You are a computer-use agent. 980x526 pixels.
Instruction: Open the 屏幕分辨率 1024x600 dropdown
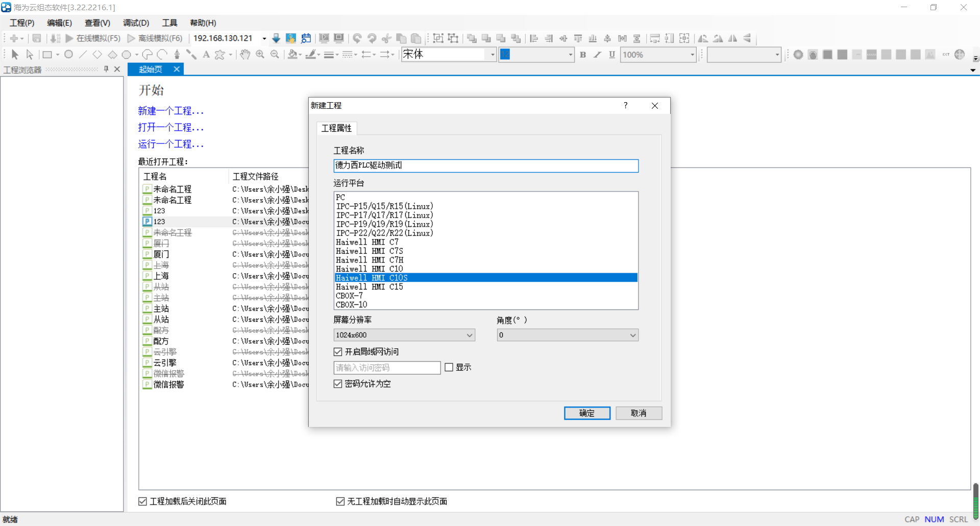[x=404, y=335]
